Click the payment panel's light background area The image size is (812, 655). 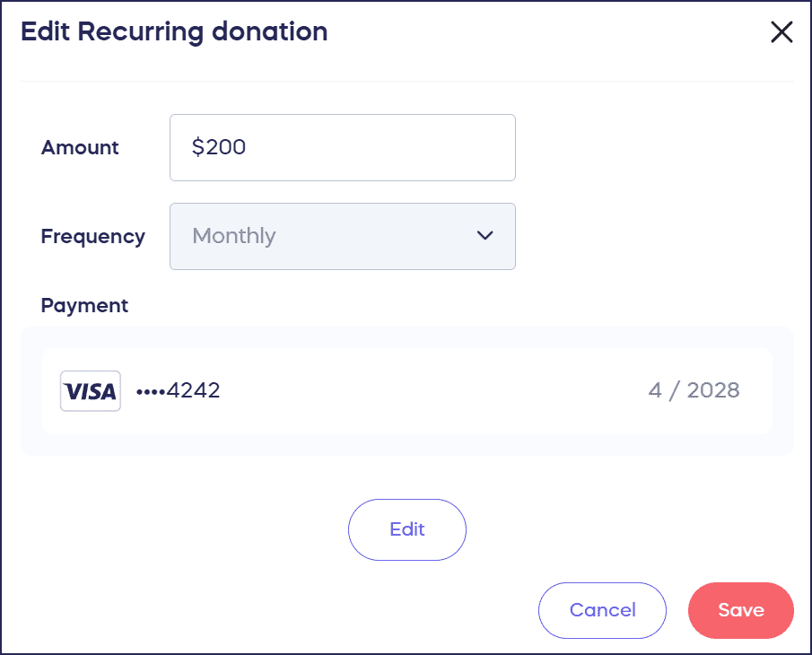406,445
